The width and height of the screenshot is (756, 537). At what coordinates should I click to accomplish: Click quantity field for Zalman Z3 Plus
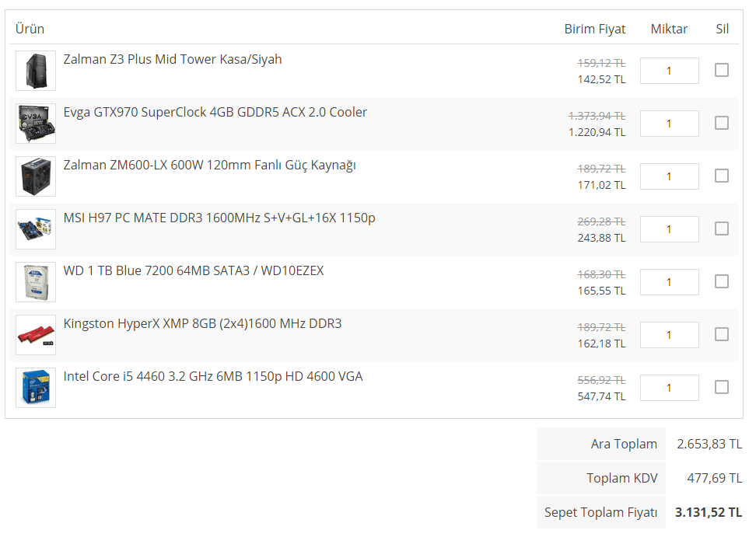pyautogui.click(x=669, y=71)
